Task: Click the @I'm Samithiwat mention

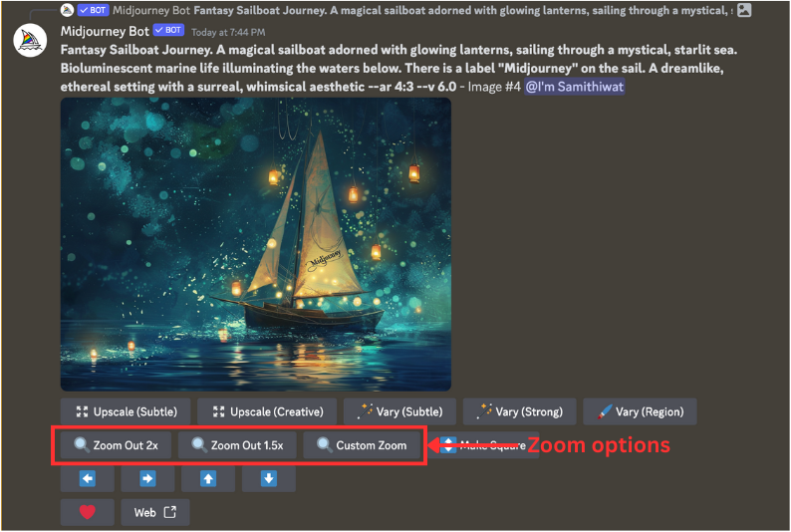Action: tap(575, 87)
